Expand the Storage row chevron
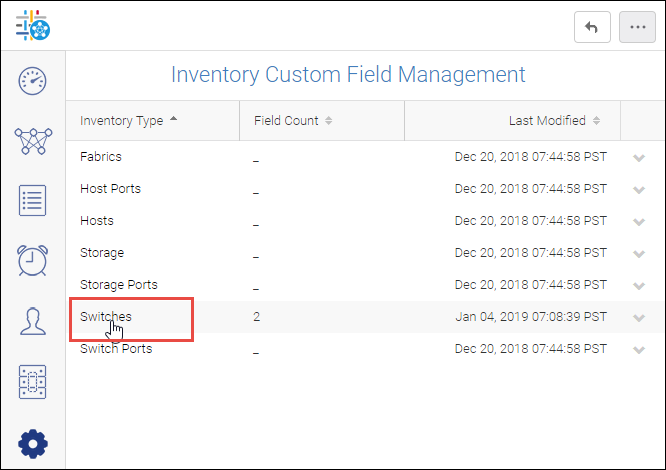 [639, 254]
